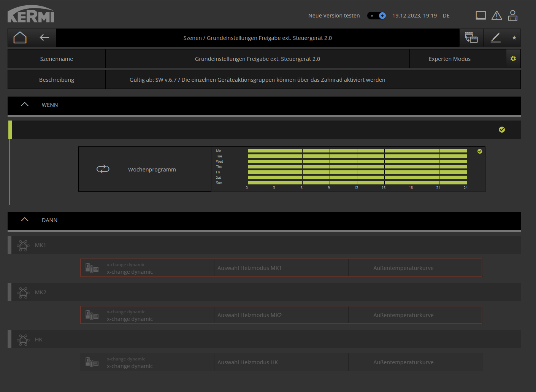This screenshot has height=392, width=536.
Task: Click the pencil edit icon
Action: coord(496,38)
